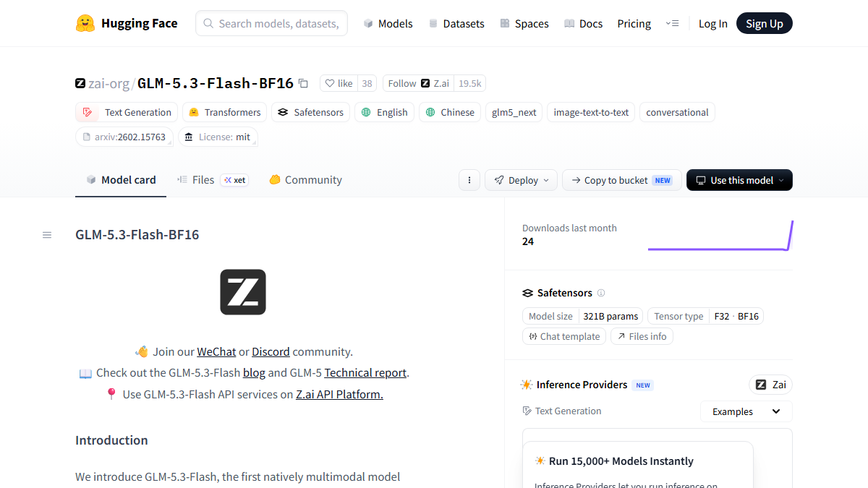This screenshot has width=868, height=488.
Task: Click the 19.5k followers count
Action: coord(469,83)
